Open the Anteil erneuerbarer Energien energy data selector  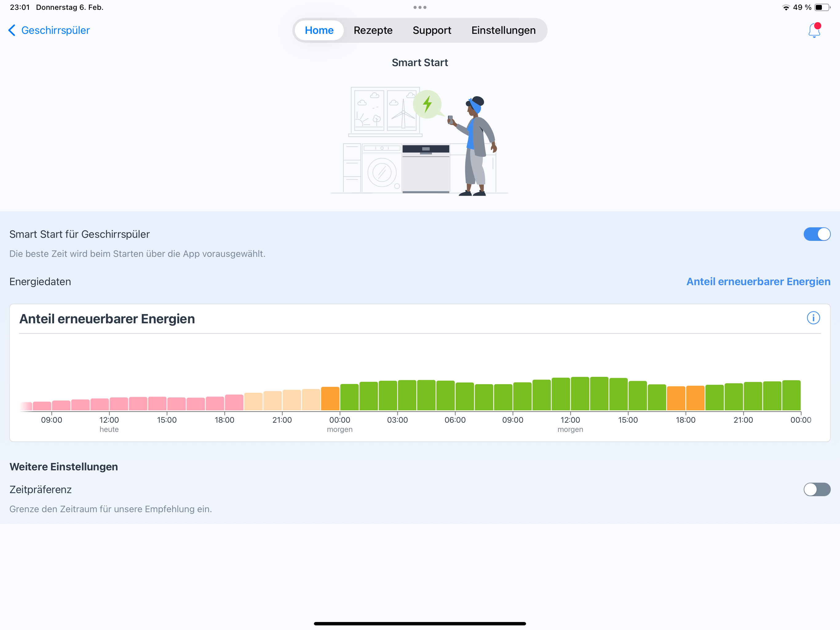tap(758, 281)
